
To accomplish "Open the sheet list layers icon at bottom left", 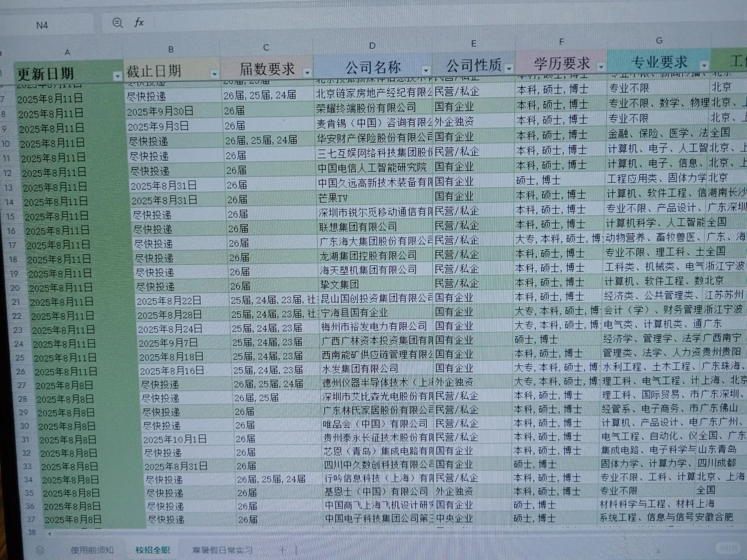I will pyautogui.click(x=40, y=550).
